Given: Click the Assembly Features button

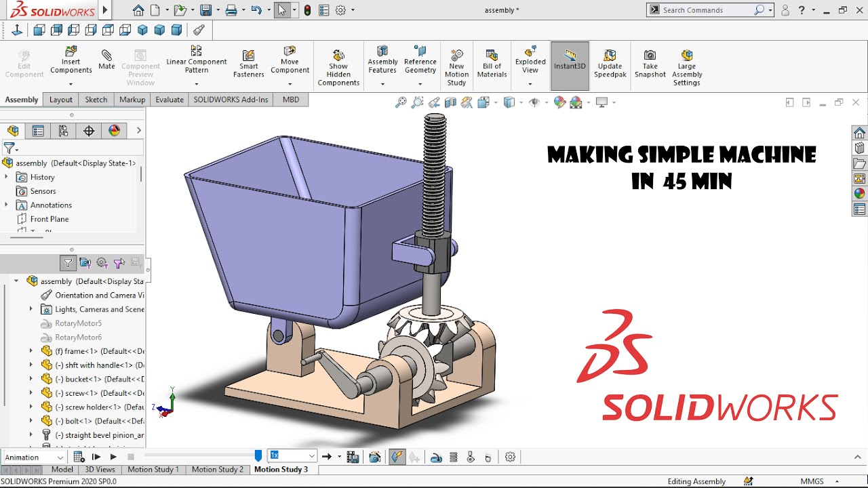Looking at the screenshot, I should 382,60.
